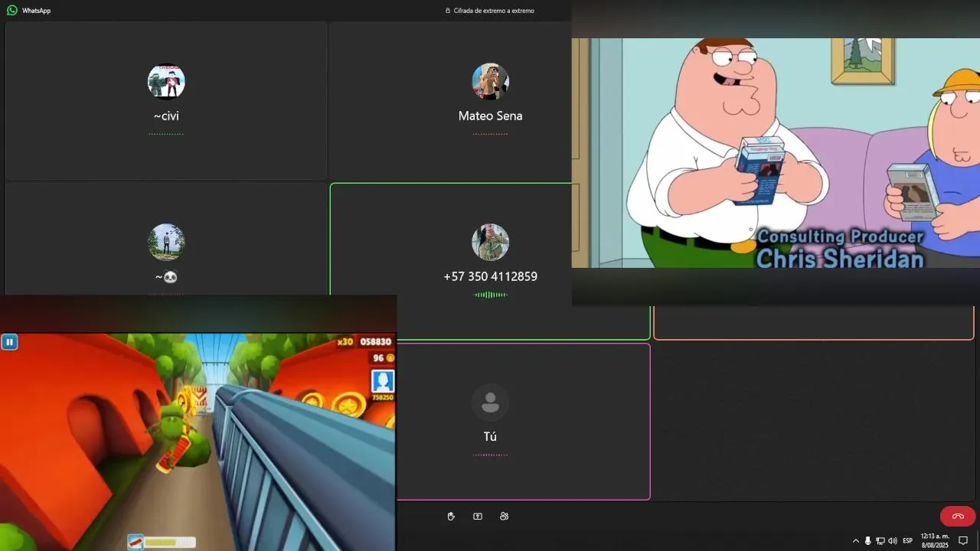
Task: Show hidden system tray icons chevron
Action: tap(856, 540)
